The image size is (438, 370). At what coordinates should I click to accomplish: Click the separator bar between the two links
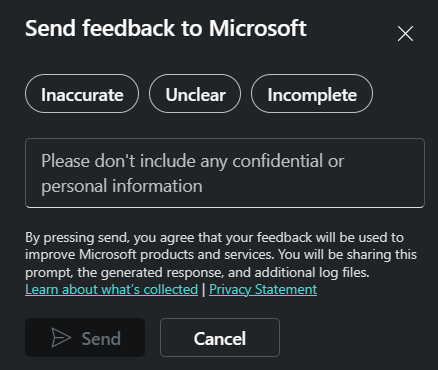tap(204, 289)
